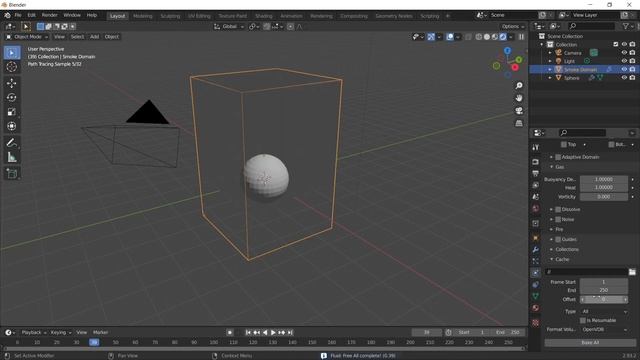Open the Render properties tab

pyautogui.click(x=536, y=162)
